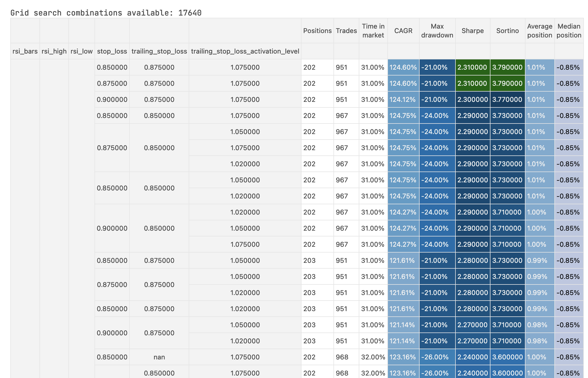Click the Sortino column header

click(x=507, y=31)
